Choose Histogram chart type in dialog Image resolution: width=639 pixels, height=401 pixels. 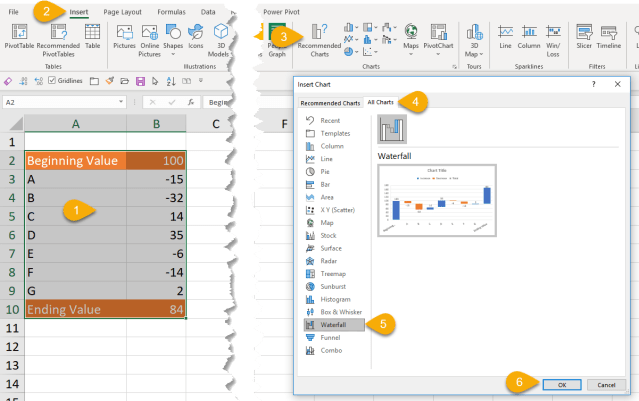pos(335,299)
